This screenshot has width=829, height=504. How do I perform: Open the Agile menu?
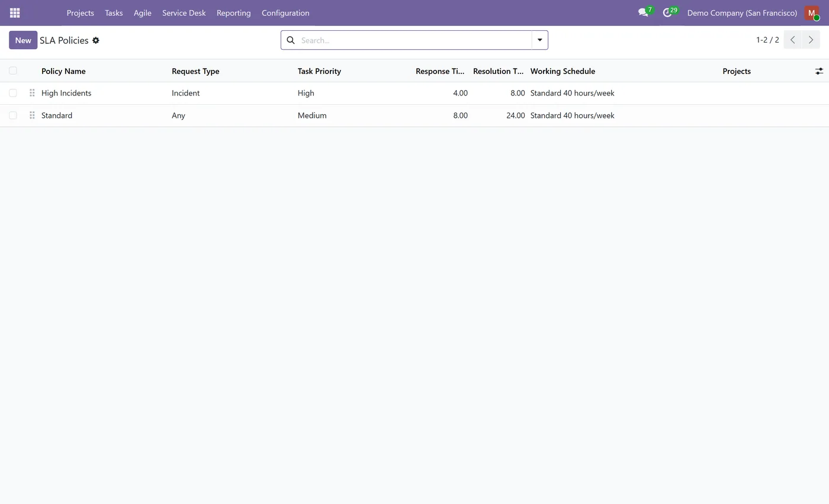[143, 12]
